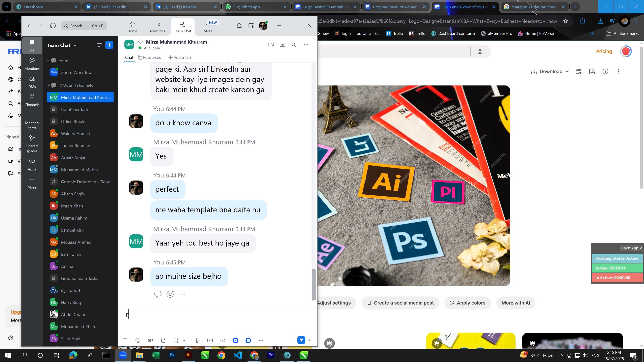Open Meeting chats in sidebar

click(32, 121)
